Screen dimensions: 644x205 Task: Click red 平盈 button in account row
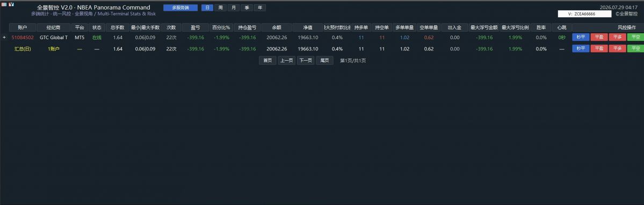[599, 38]
